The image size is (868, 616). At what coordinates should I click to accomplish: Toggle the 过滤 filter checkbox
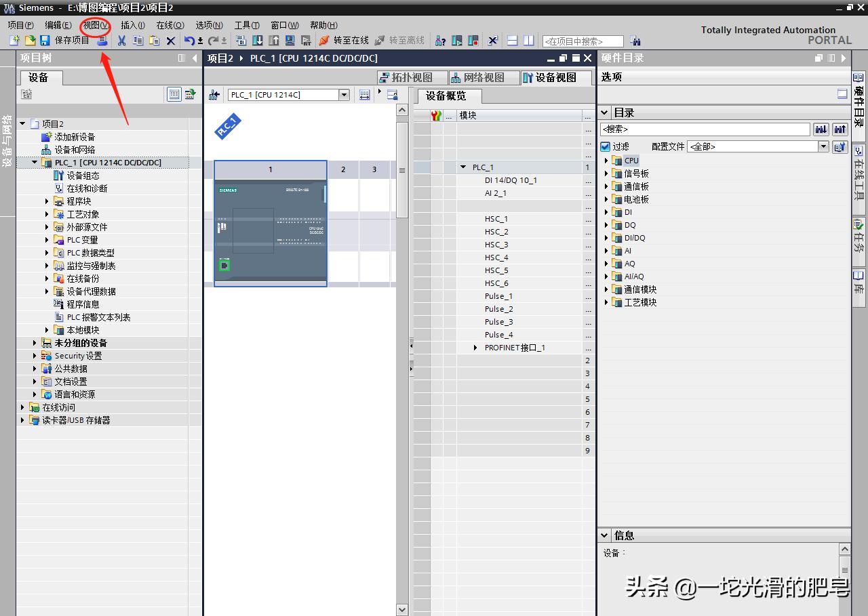pyautogui.click(x=606, y=146)
